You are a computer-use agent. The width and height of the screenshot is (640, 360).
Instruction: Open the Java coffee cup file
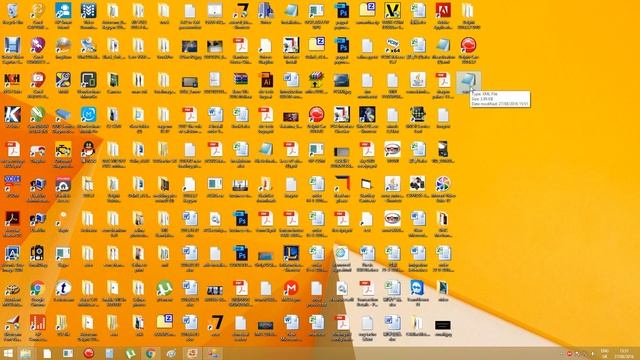(418, 81)
